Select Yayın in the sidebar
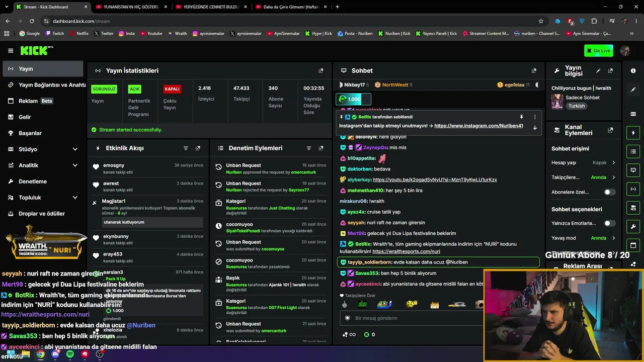 coord(42,69)
